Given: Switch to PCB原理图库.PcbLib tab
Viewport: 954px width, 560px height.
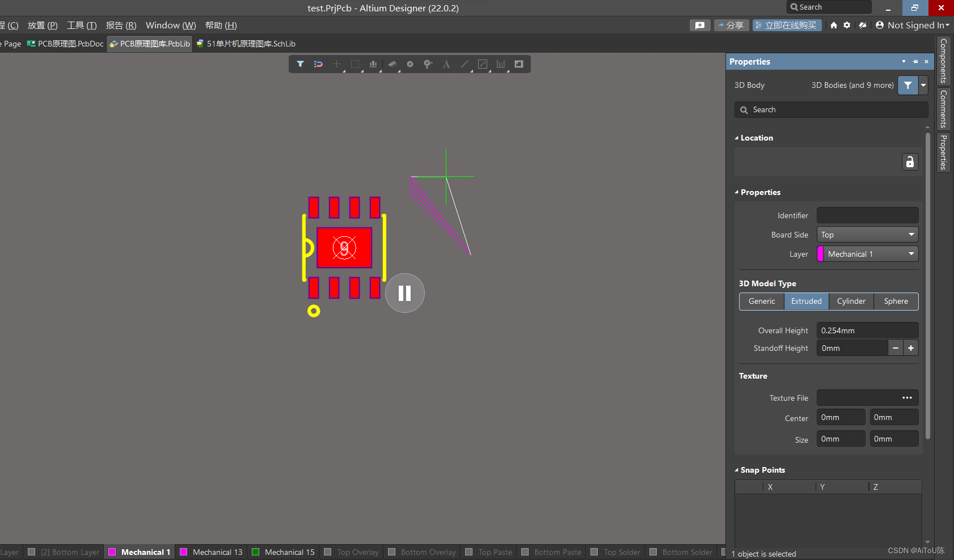Looking at the screenshot, I should (x=150, y=44).
